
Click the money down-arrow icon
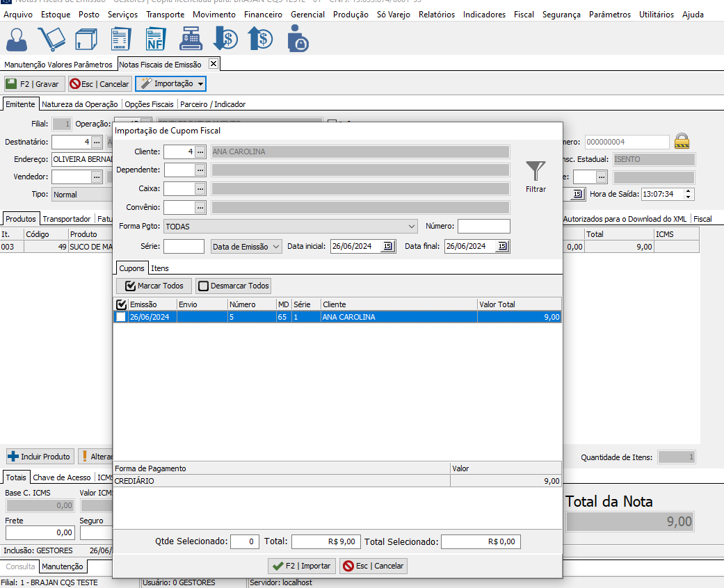(x=225, y=38)
